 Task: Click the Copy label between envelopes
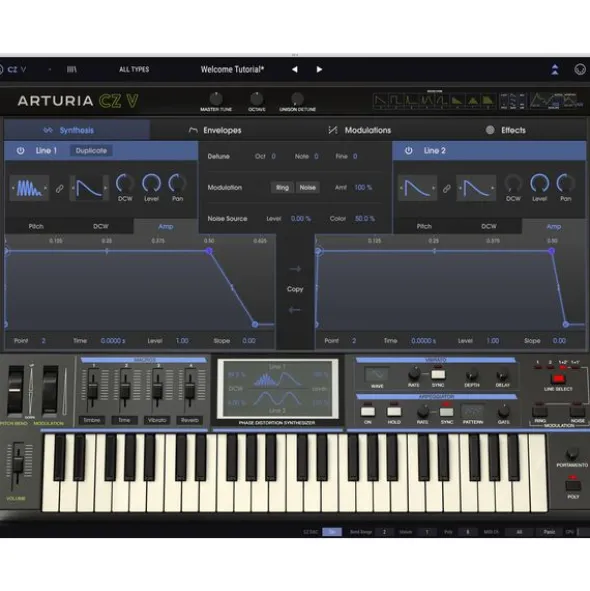point(295,289)
